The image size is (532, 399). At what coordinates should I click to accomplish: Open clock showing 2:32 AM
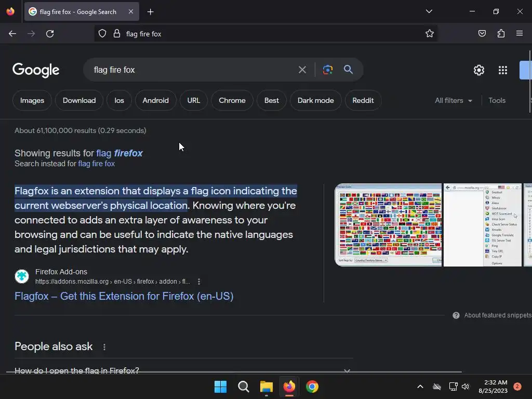pyautogui.click(x=493, y=387)
